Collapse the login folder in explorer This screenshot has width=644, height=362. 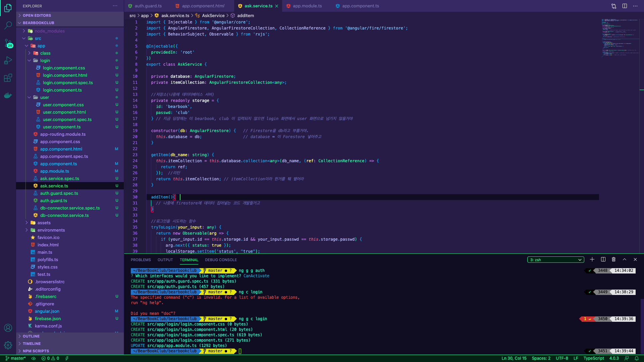click(x=45, y=61)
